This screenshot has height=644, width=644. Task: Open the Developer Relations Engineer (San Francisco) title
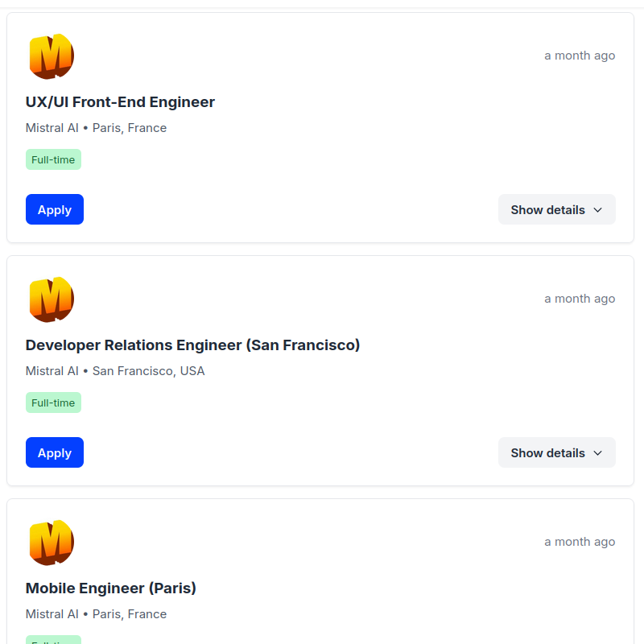tap(192, 345)
